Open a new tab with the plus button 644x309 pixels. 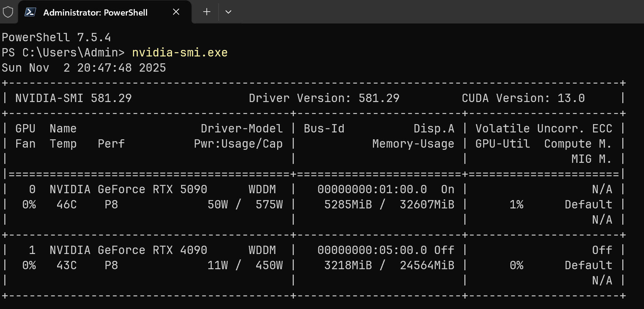207,12
